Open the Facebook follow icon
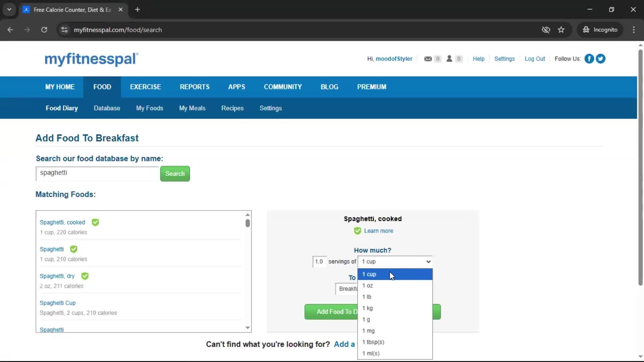Screen dimensions: 644x362 (x=589, y=59)
